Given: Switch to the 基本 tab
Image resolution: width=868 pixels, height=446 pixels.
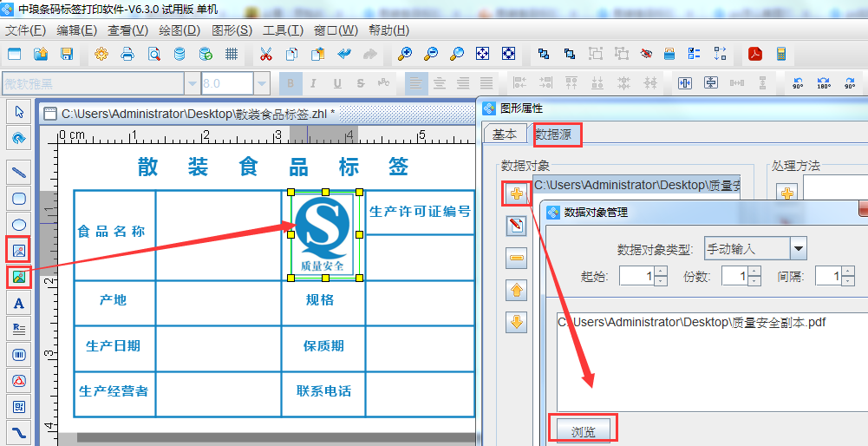Looking at the screenshot, I should coord(505,134).
